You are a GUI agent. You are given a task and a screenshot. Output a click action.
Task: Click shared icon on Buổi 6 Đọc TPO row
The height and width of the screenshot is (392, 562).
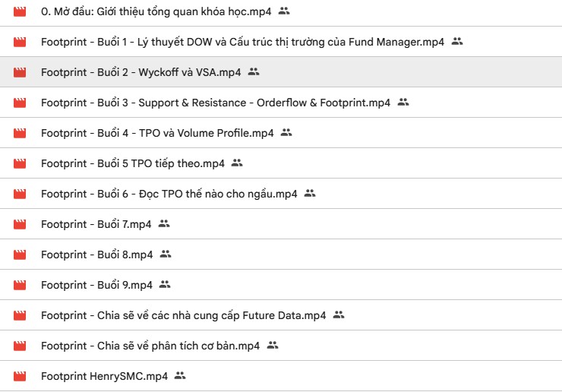coord(310,194)
